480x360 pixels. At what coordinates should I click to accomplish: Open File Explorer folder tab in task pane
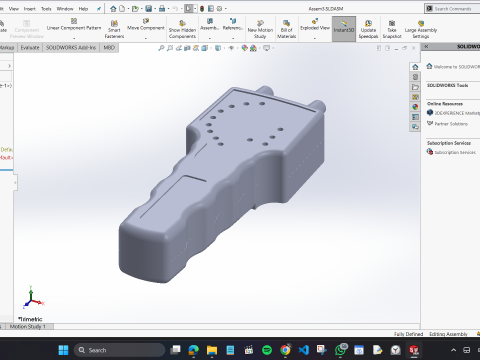point(415,87)
